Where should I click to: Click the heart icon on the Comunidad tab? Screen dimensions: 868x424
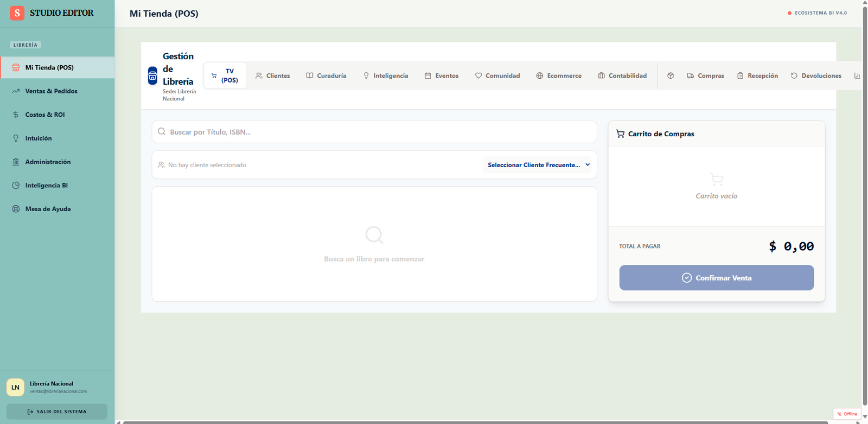478,75
